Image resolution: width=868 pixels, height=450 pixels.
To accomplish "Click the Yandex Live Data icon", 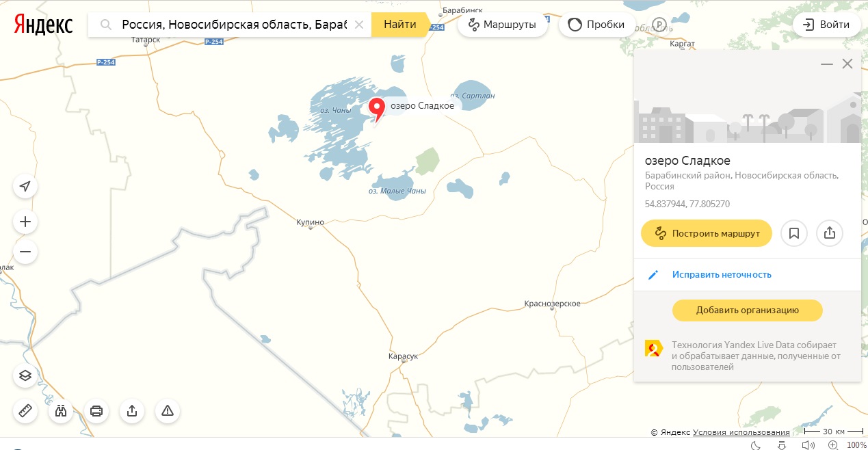I will pos(653,349).
